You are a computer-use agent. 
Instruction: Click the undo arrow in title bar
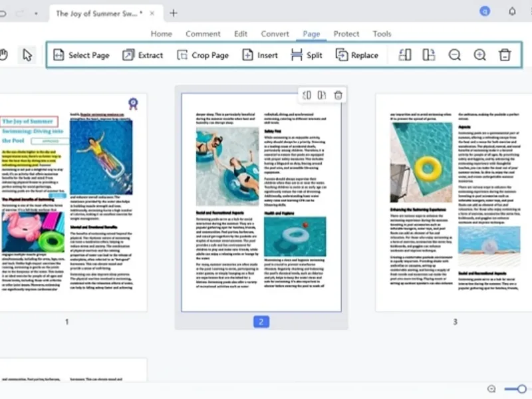coord(3,13)
